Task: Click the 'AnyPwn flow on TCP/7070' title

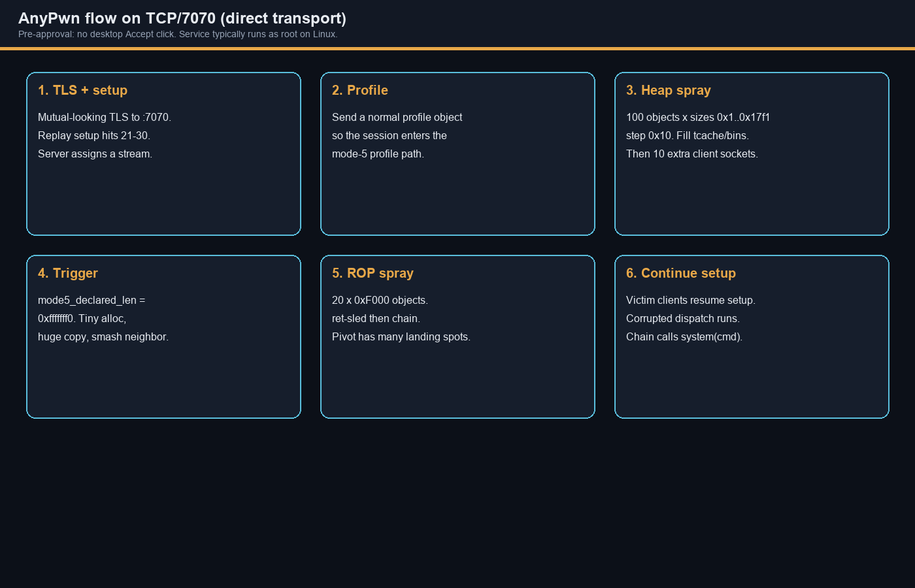Action: coord(182,18)
